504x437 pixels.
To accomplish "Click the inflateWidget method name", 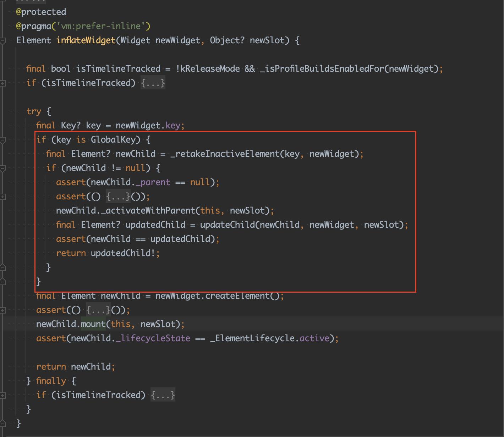I will point(86,40).
